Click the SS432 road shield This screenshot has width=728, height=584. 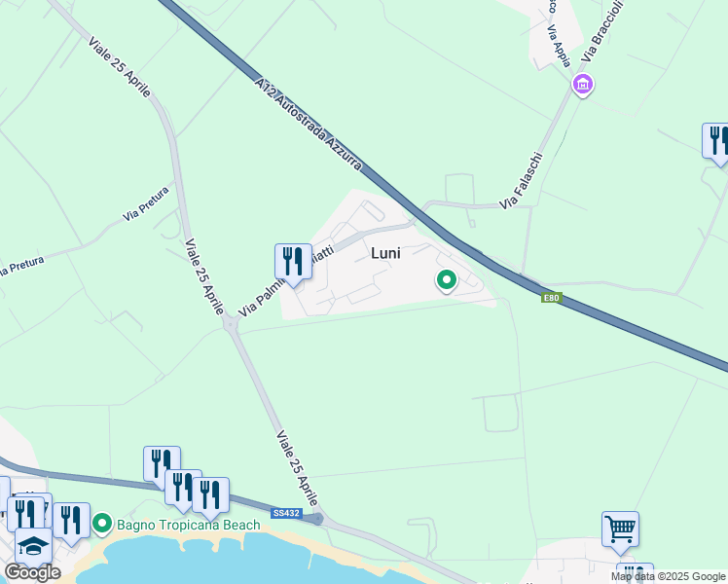(x=287, y=513)
